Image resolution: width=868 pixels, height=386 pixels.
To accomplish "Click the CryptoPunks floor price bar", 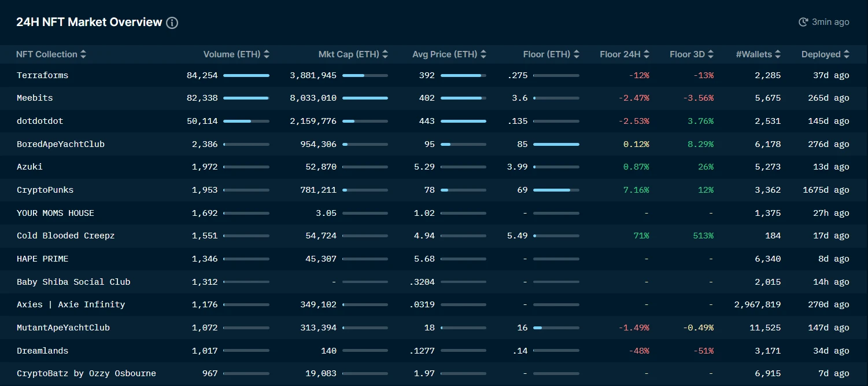I will coord(556,190).
